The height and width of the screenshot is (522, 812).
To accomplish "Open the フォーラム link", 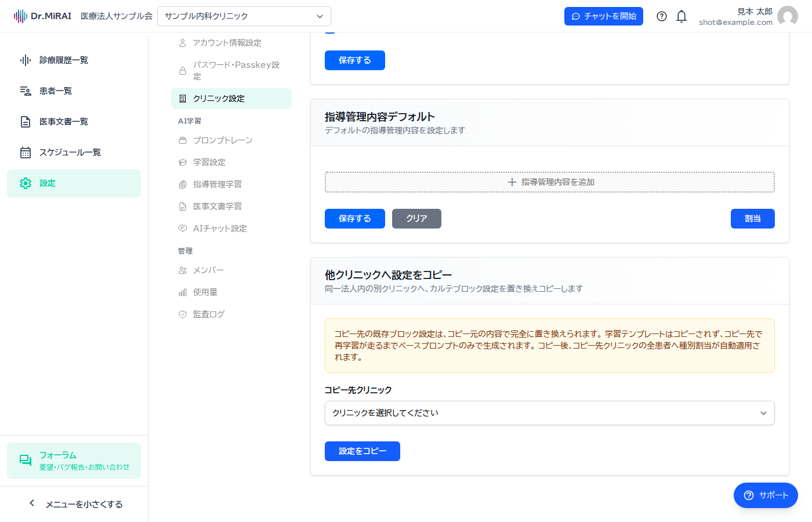I will [74, 461].
